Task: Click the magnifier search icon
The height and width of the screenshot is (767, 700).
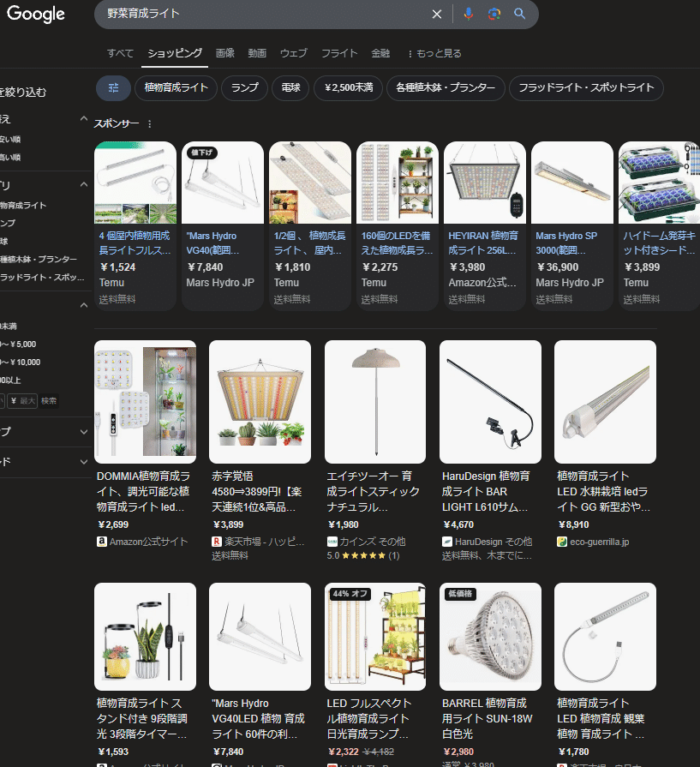Action: [x=519, y=14]
